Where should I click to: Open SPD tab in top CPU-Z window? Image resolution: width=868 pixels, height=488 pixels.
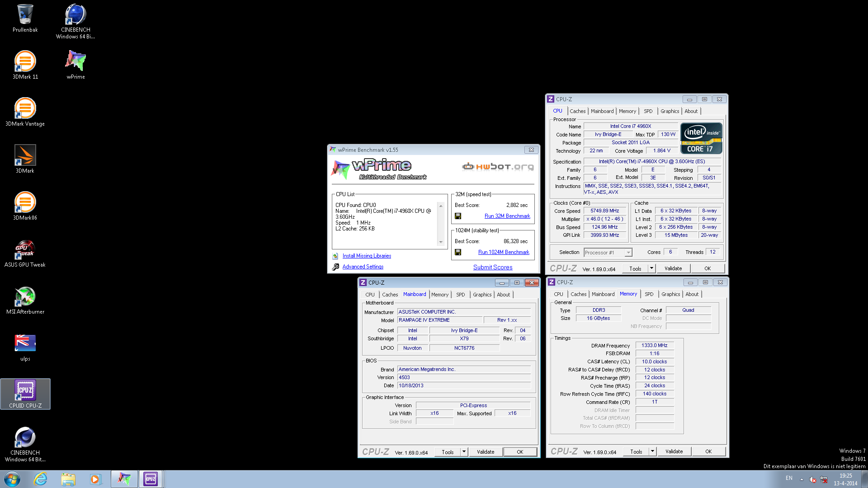point(648,111)
